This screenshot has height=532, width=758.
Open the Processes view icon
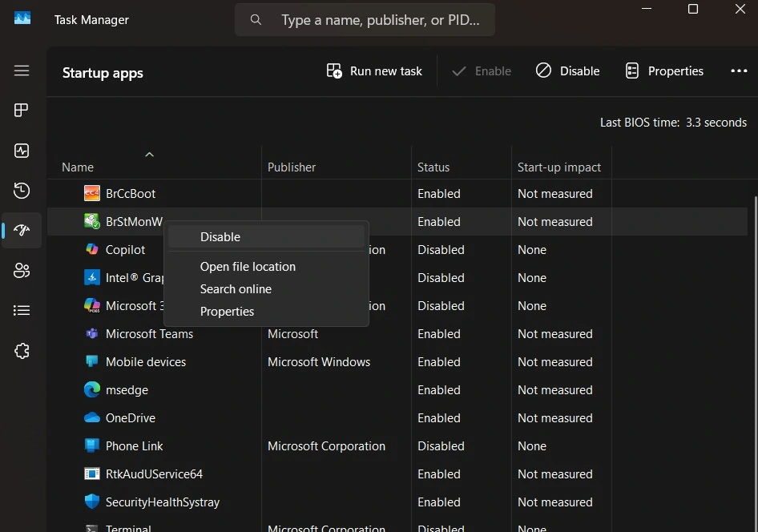(22, 110)
